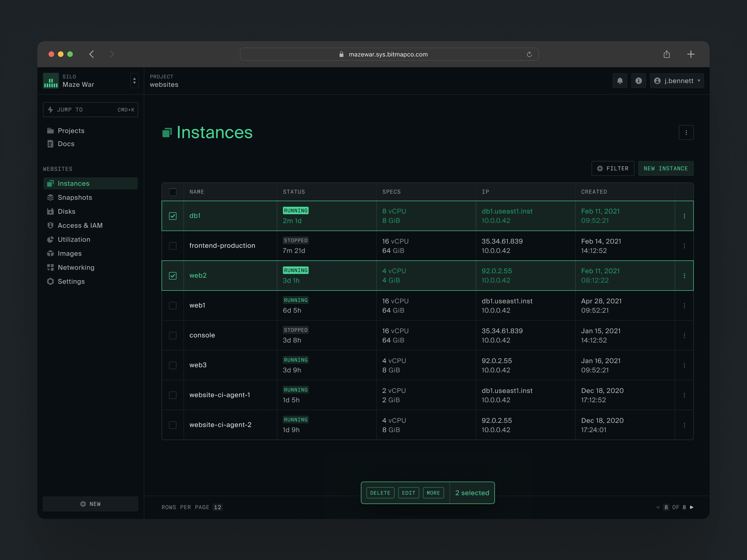
Task: Toggle the select-all header checkbox
Action: 173,192
